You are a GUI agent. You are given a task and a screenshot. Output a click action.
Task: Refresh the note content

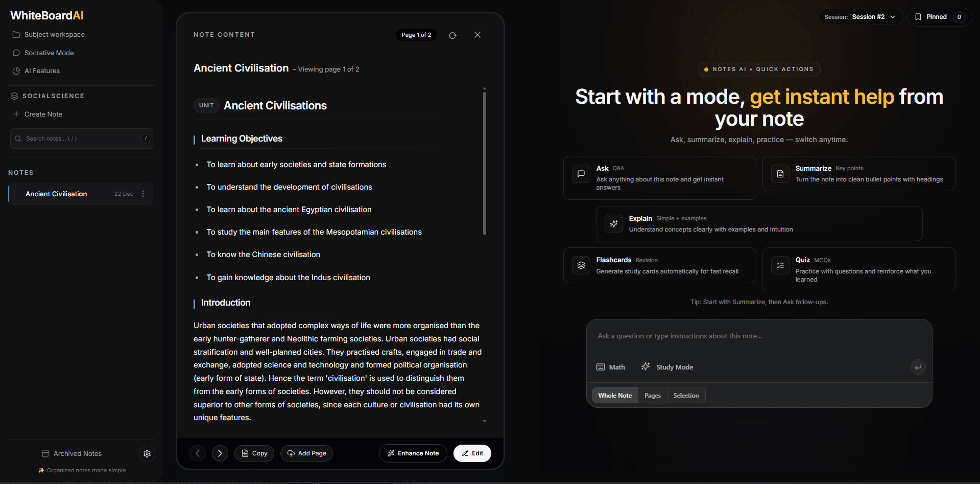[x=452, y=35]
